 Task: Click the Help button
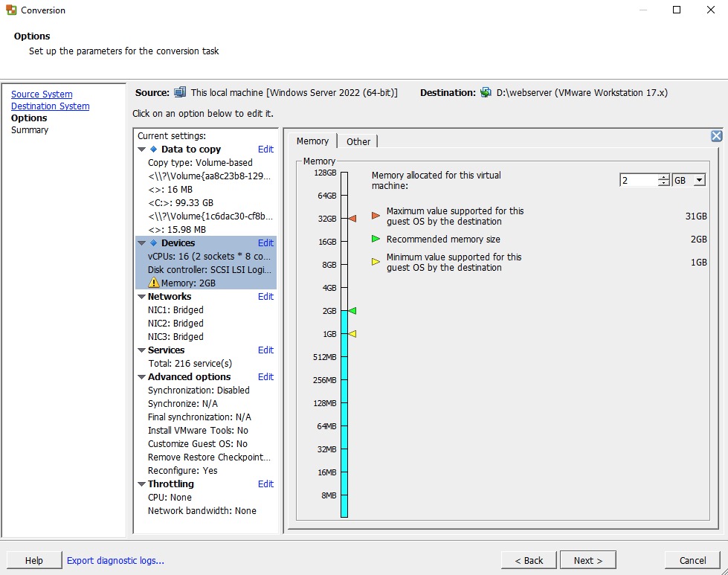click(x=34, y=561)
